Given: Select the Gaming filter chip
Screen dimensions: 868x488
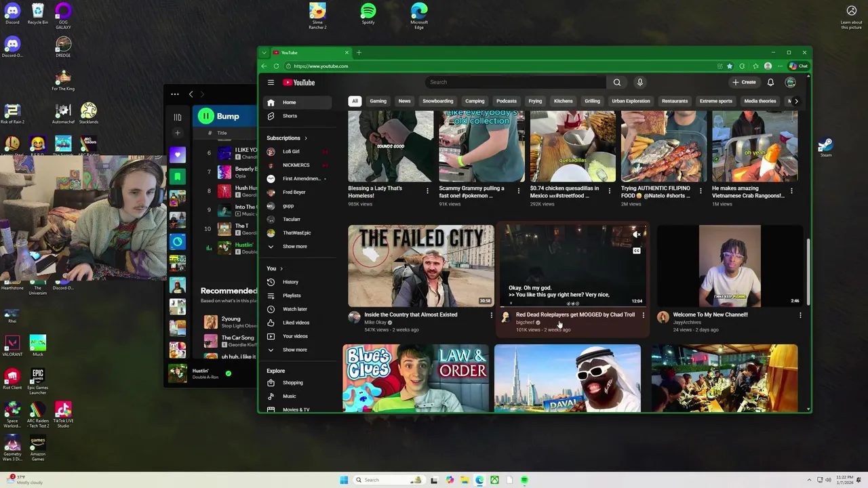Looking at the screenshot, I should point(378,101).
